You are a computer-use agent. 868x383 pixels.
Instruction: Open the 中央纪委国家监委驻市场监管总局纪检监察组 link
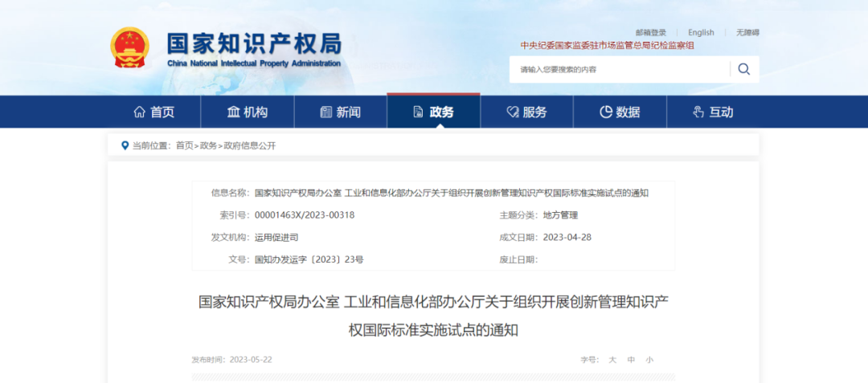[608, 46]
